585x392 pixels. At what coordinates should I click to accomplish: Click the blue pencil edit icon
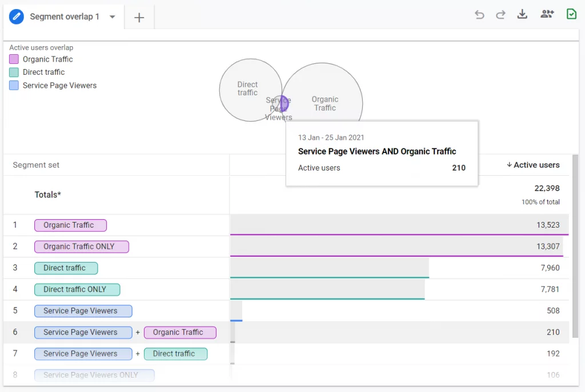17,17
